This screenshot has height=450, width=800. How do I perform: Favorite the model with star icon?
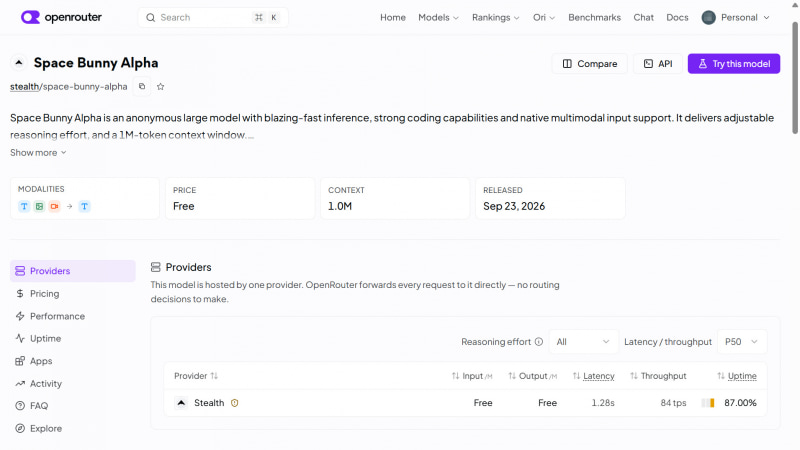161,87
